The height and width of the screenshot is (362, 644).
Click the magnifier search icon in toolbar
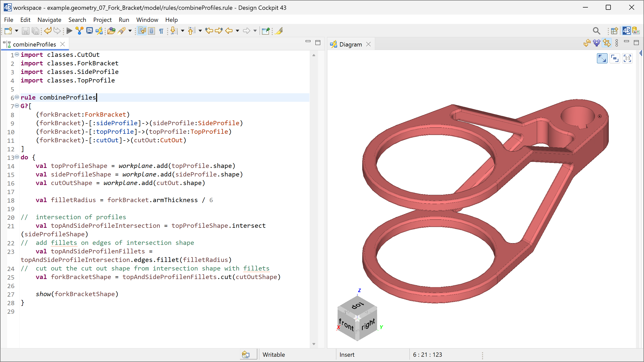(596, 31)
